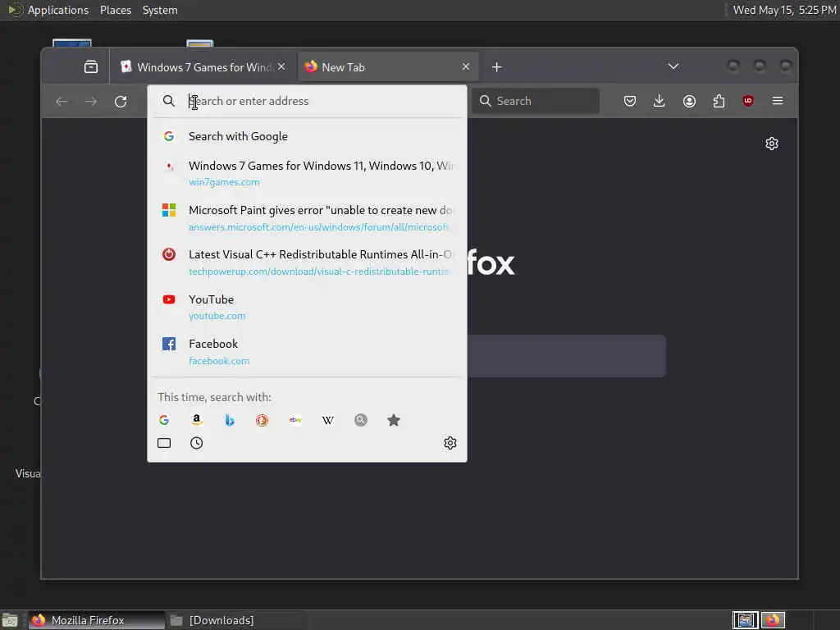Viewport: 840px width, 630px height.
Task: Open the uBlock Origin extension icon
Action: coord(748,101)
